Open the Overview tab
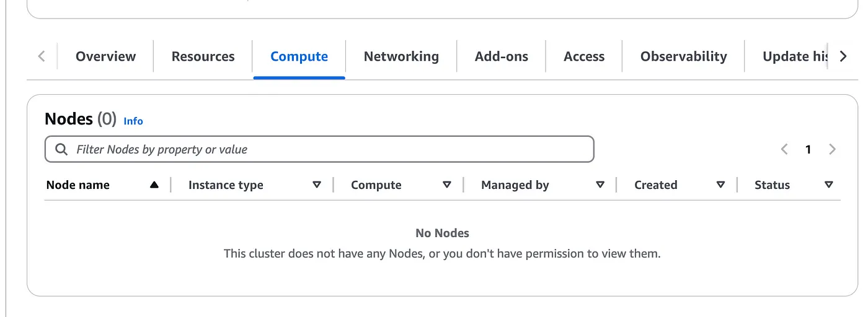 pyautogui.click(x=105, y=56)
